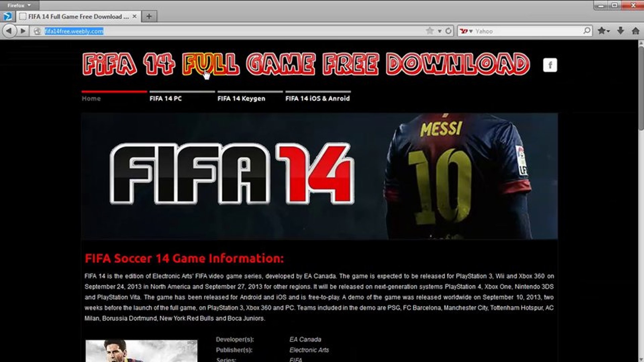
Task: Click the search magnifier icon
Action: 587,31
